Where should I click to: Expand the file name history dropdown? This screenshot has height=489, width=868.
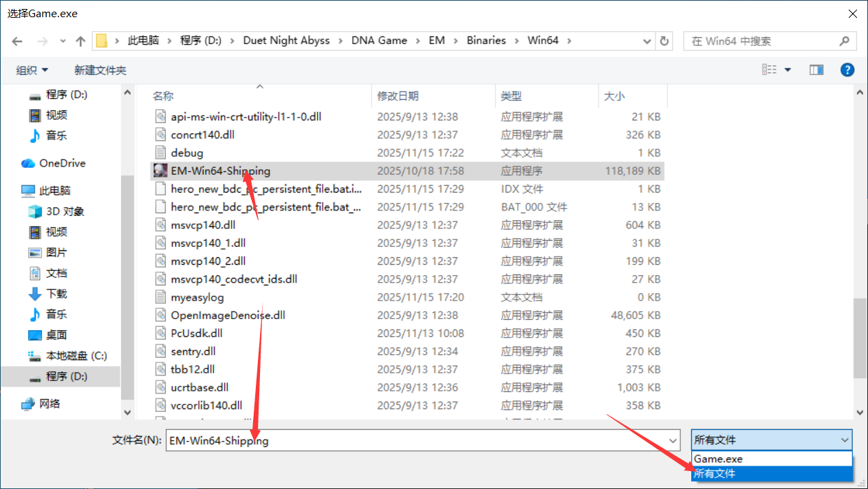[x=673, y=440]
